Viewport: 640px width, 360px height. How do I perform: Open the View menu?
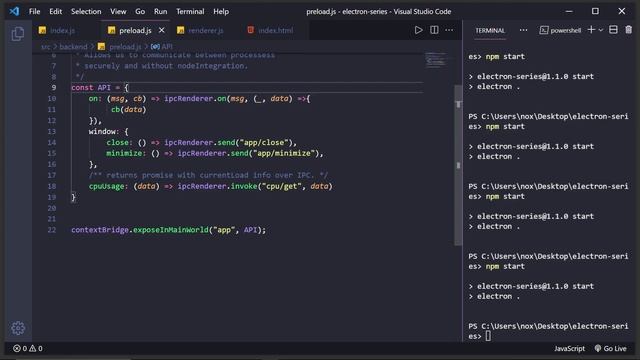[x=118, y=11]
